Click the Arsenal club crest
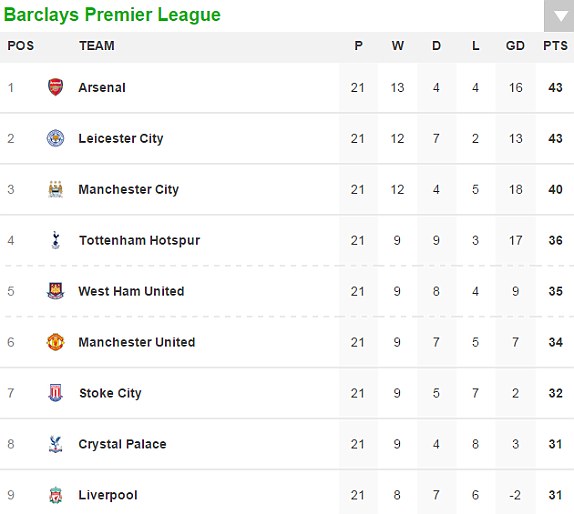Screen dimensions: 574x514 click(55, 87)
